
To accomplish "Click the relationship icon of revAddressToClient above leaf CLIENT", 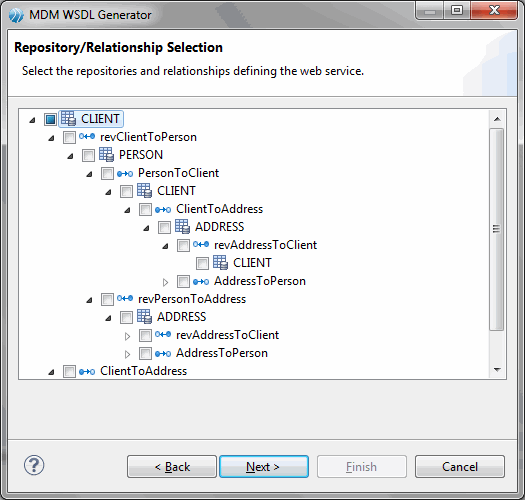I will pos(201,245).
